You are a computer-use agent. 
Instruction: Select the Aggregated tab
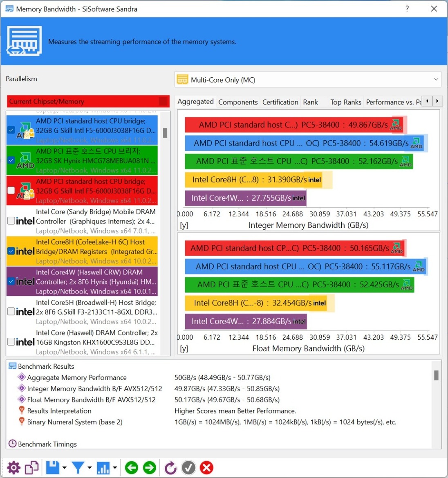(x=196, y=101)
